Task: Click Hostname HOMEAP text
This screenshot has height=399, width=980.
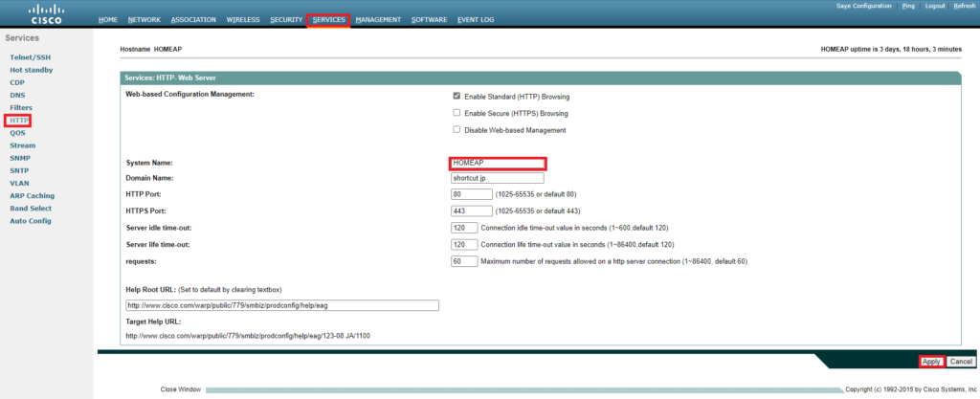Action: (151, 49)
